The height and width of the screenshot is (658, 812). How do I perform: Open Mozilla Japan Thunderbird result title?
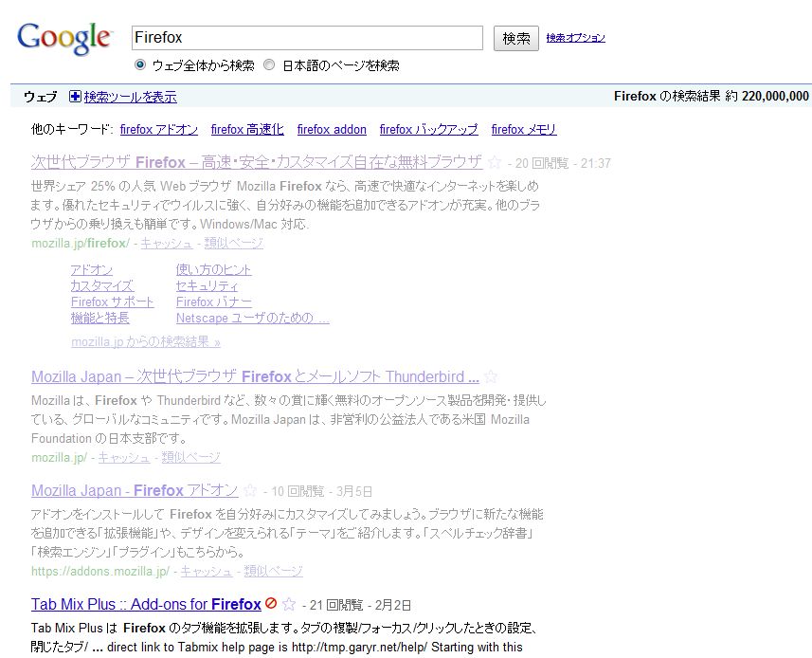(x=255, y=376)
